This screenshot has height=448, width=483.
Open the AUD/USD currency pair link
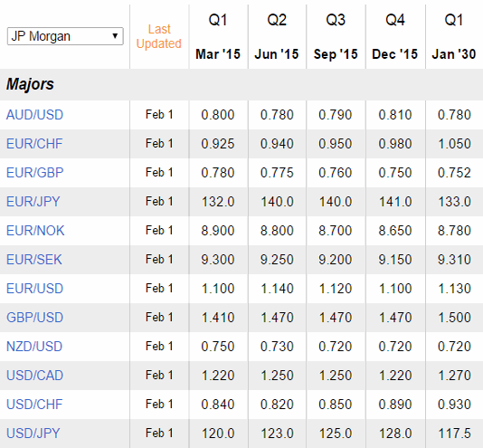(34, 115)
